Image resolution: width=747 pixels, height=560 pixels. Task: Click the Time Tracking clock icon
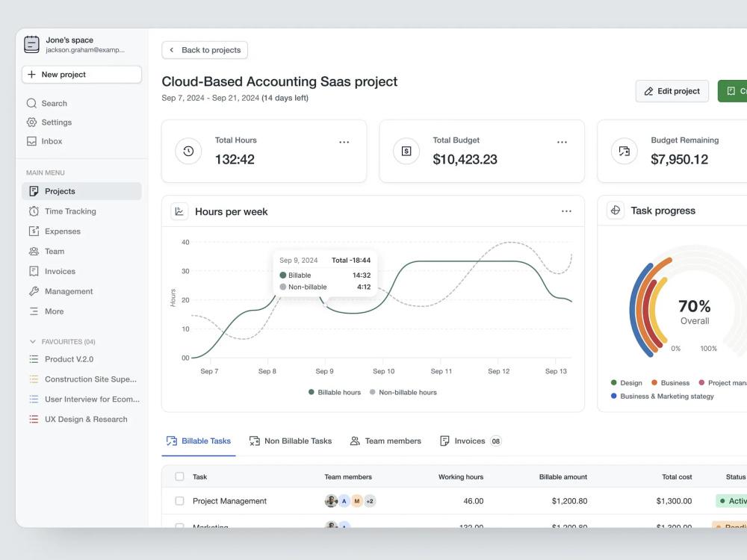pos(34,211)
